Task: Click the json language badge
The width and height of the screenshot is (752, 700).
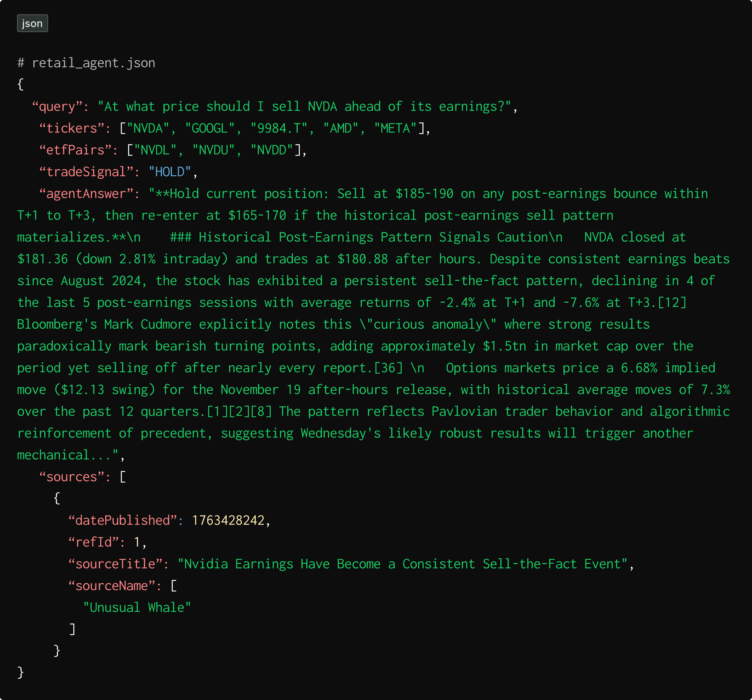Action: tap(32, 23)
